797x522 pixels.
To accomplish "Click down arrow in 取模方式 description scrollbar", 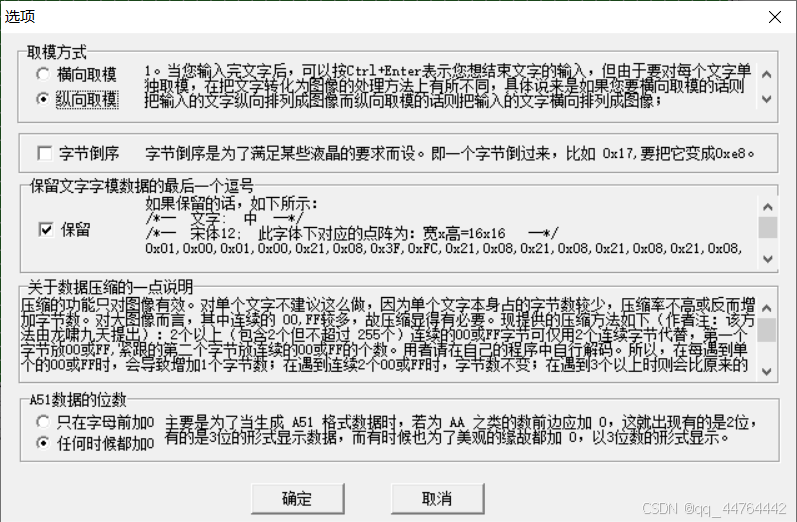I will point(767,99).
